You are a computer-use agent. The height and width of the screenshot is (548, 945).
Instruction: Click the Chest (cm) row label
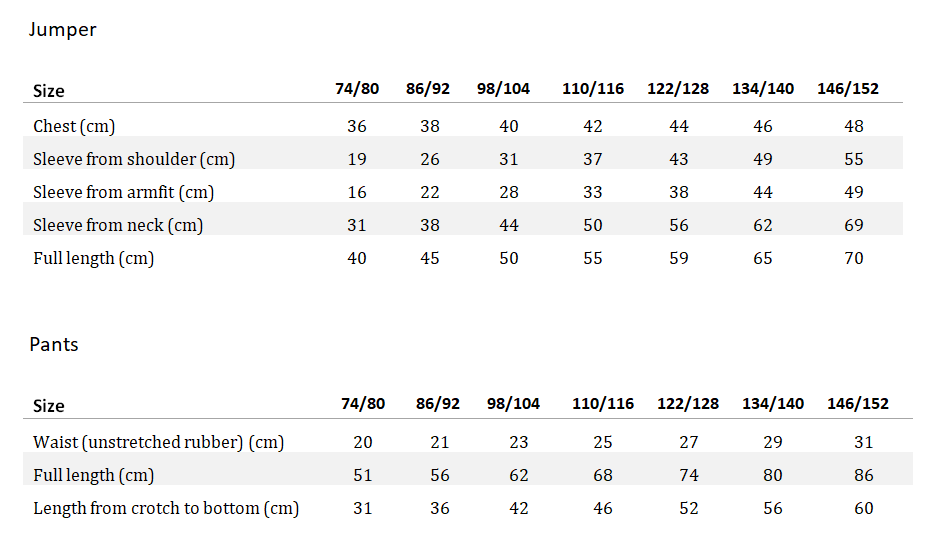[74, 126]
